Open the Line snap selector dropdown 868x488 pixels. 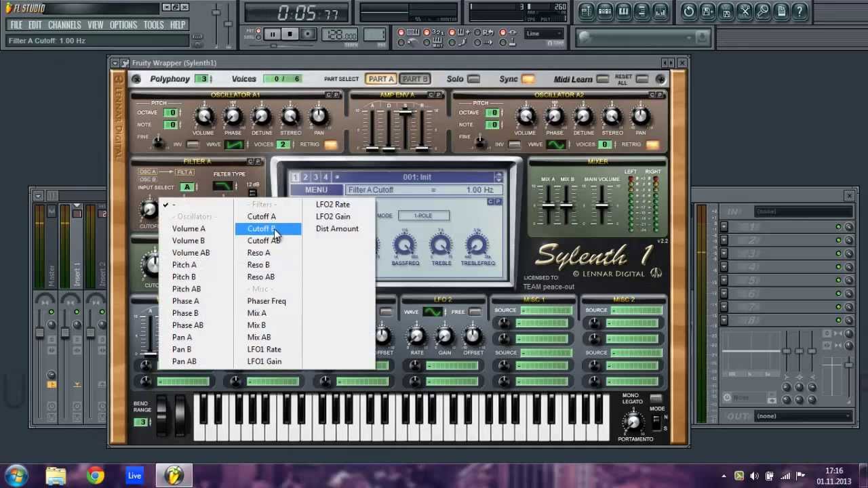[x=545, y=34]
